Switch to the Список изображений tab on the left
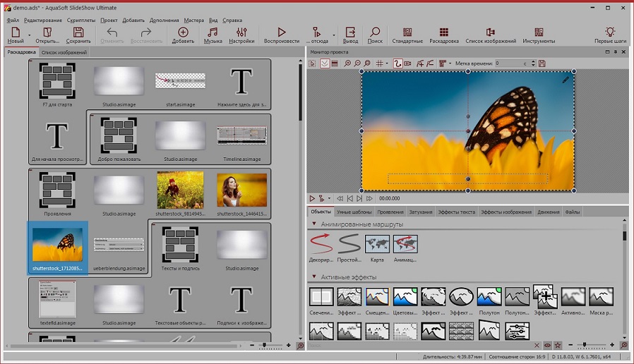Screen dimensions: 634x364 (x=64, y=52)
